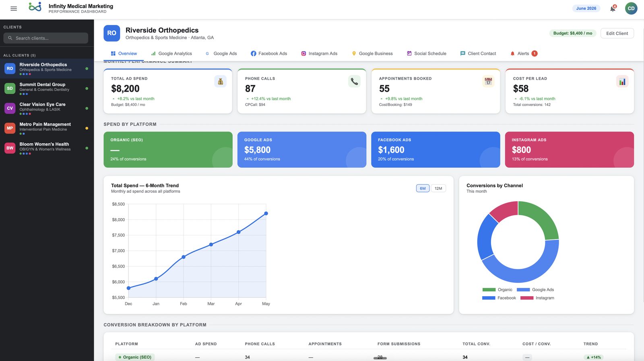Click the $8,200 total ad spend value
This screenshot has height=361, width=644.
125,89
